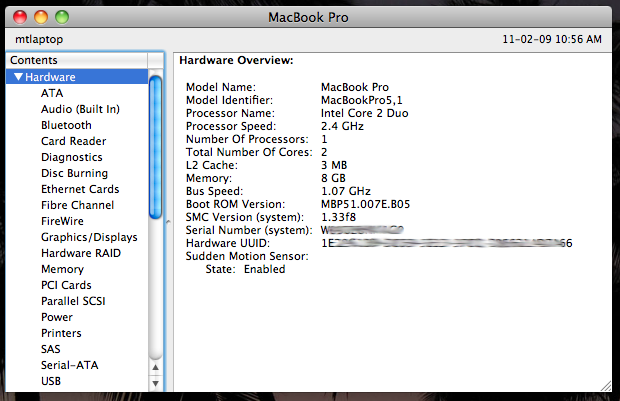Open FireWire information
This screenshot has width=620, height=401.
pyautogui.click(x=62, y=221)
